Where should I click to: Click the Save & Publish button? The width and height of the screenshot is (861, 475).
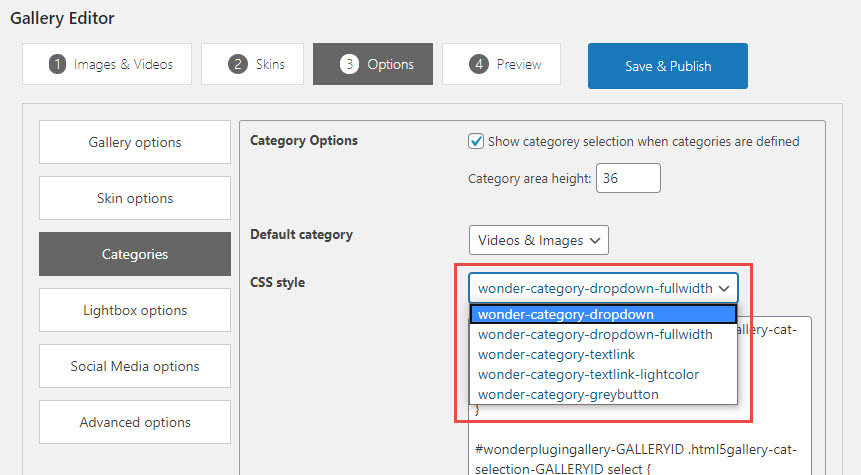[x=667, y=66]
